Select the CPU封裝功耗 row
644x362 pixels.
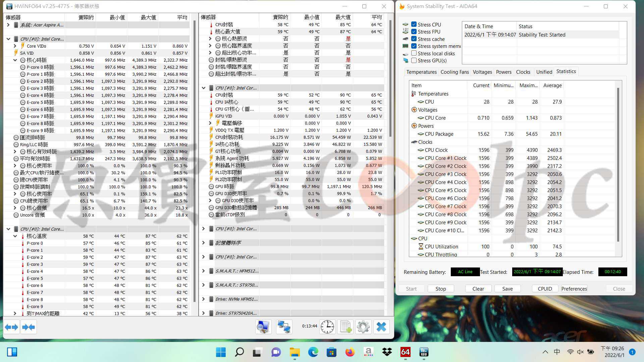292,137
